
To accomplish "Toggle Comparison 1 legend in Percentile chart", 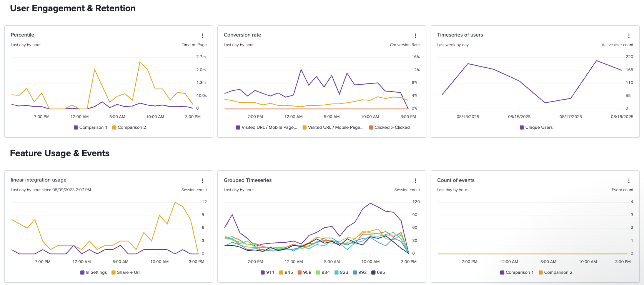I will point(90,127).
